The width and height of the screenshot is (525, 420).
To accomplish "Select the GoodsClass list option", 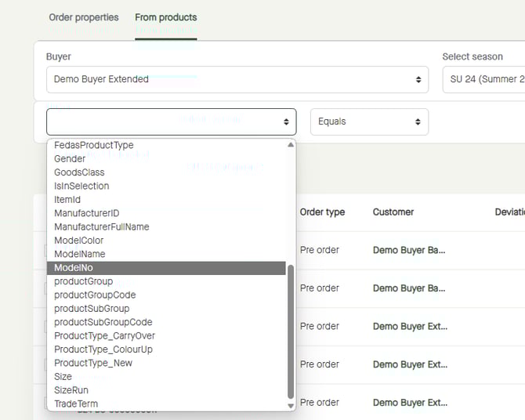I will (x=79, y=172).
